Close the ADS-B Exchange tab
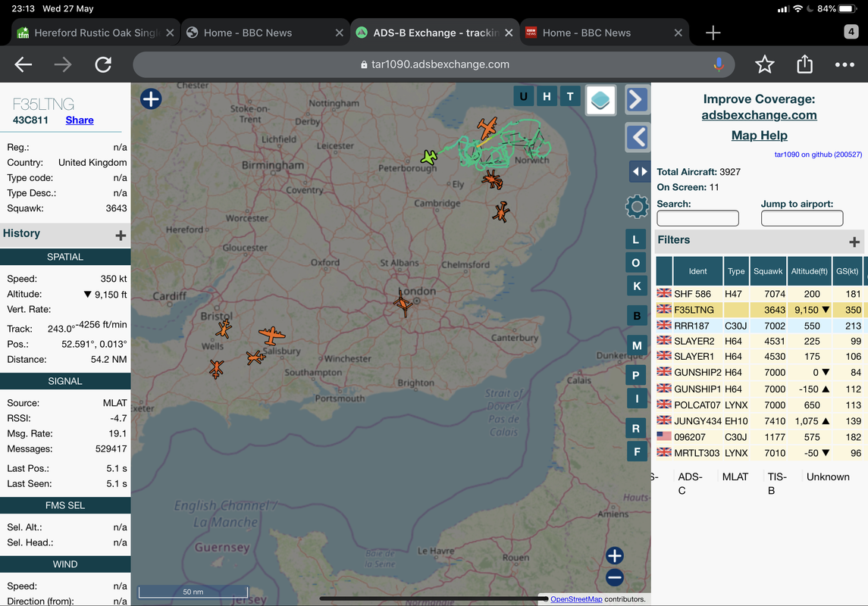This screenshot has width=868, height=606. pos(509,33)
